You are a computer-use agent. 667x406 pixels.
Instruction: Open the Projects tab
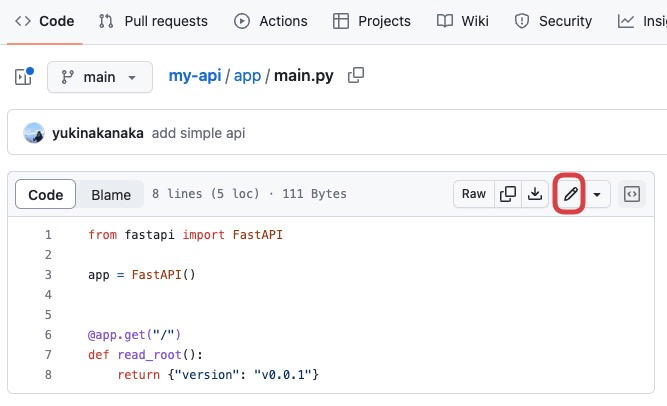(371, 21)
